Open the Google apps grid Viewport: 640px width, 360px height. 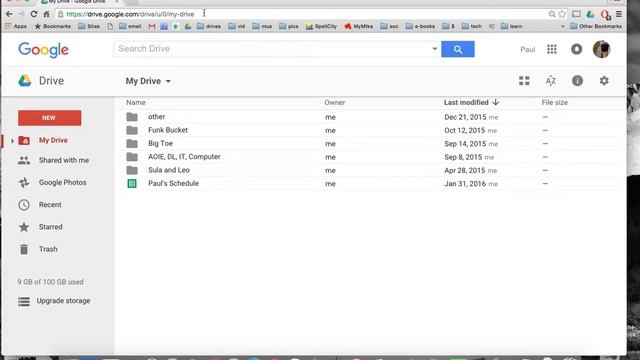pyautogui.click(x=552, y=49)
